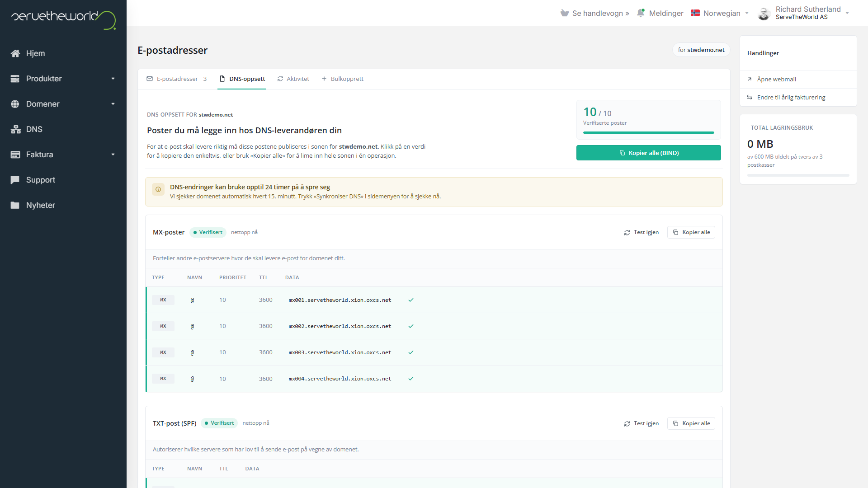Copy the mx001.servetheworld.xion.oxcs.net value
868x488 pixels.
(x=340, y=300)
